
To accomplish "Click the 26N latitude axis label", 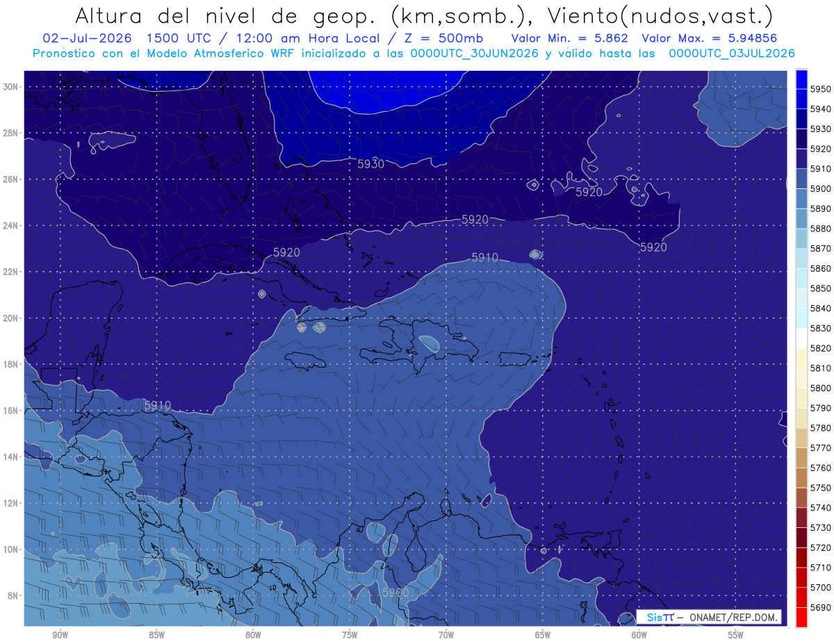I will [12, 179].
